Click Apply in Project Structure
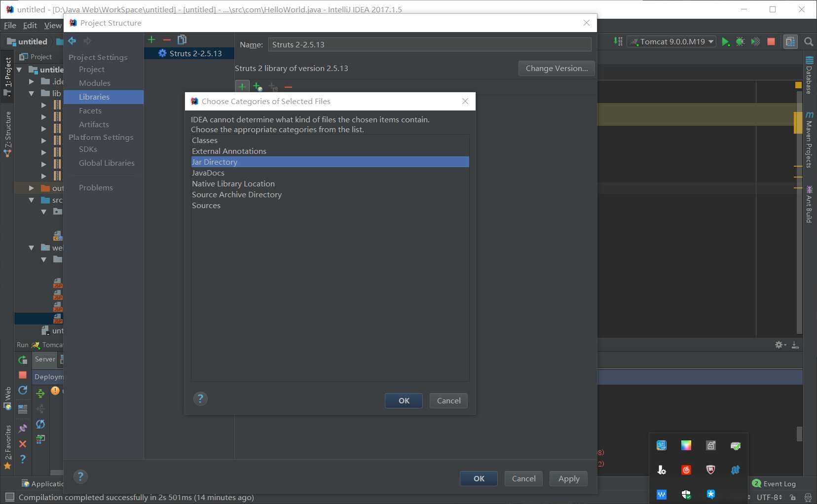Image resolution: width=817 pixels, height=504 pixels. (569, 478)
